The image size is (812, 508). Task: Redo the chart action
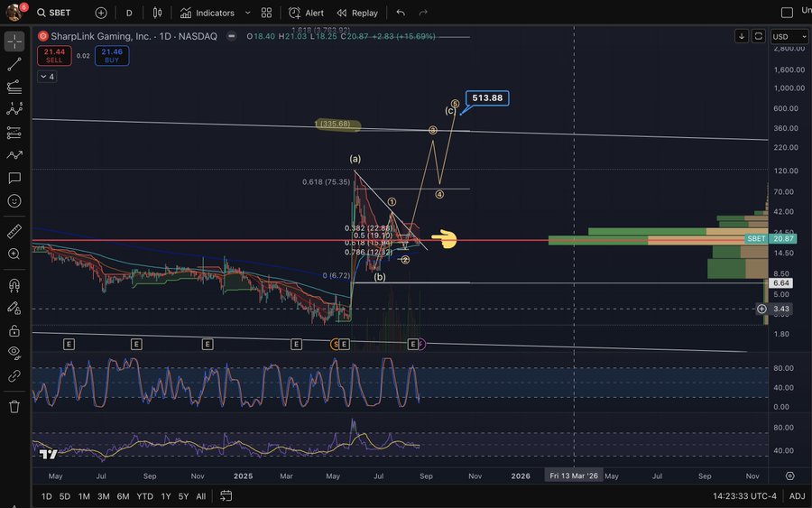point(423,13)
